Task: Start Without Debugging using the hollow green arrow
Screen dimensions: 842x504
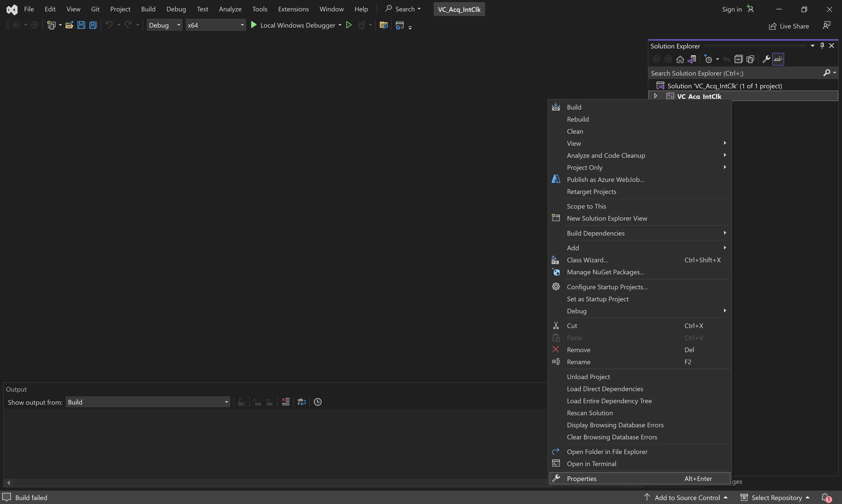Action: pos(349,25)
